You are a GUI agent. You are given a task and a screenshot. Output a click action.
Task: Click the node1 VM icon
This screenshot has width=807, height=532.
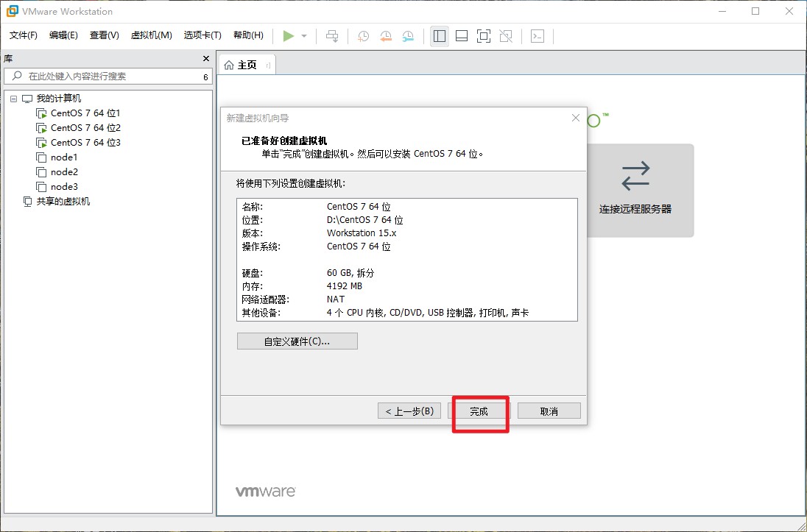click(x=41, y=157)
